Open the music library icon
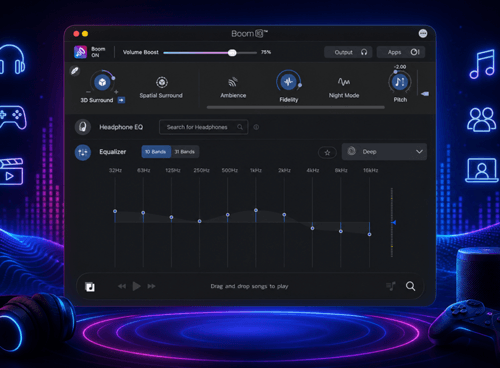The width and height of the screenshot is (500, 368). (x=90, y=287)
